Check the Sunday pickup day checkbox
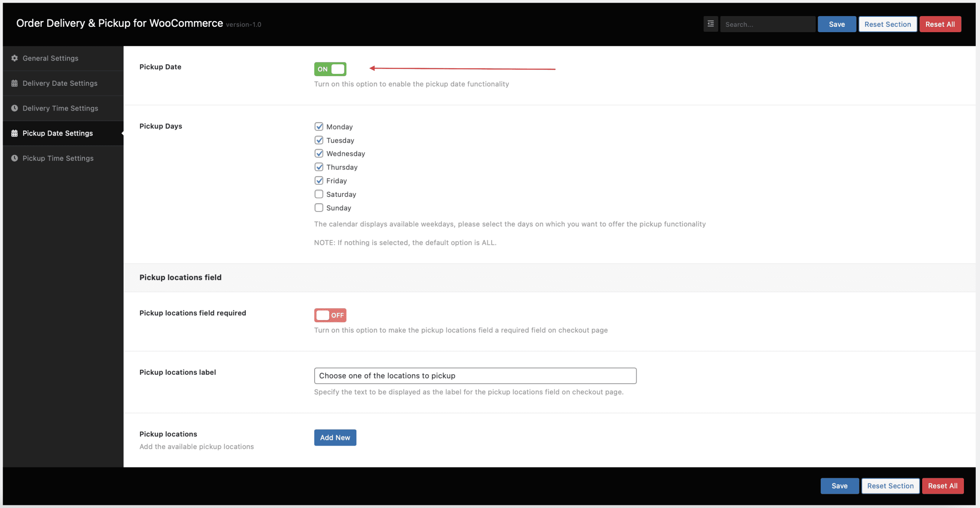980x508 pixels. (318, 207)
